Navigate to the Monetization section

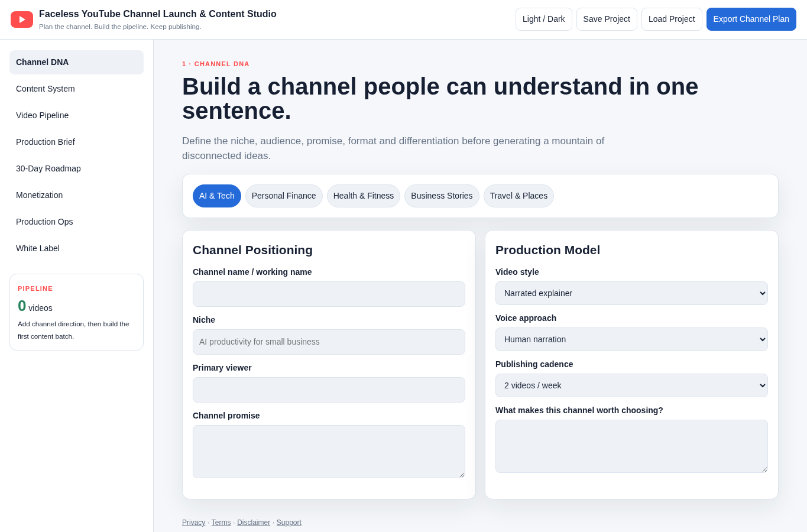(x=76, y=195)
